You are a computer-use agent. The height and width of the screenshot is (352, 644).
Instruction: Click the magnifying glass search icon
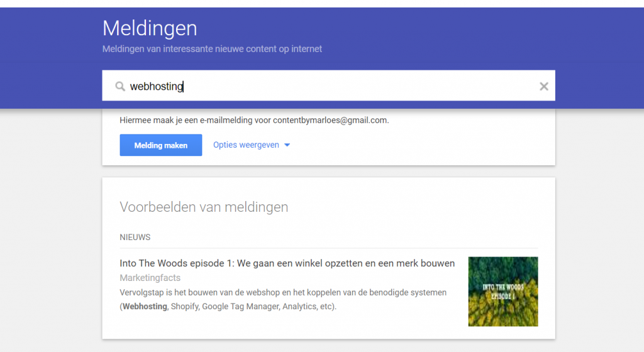tap(120, 87)
